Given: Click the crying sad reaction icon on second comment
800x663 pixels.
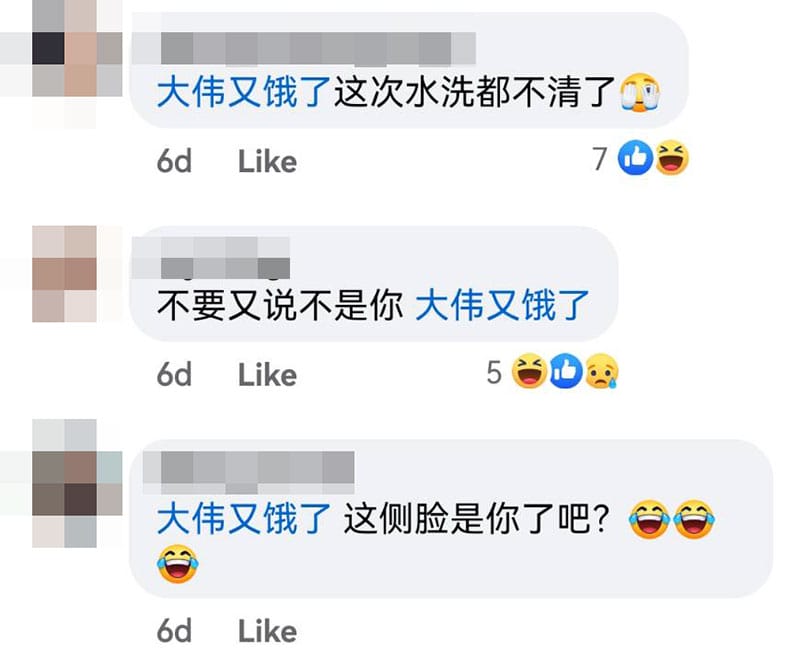Looking at the screenshot, I should tap(602, 371).
